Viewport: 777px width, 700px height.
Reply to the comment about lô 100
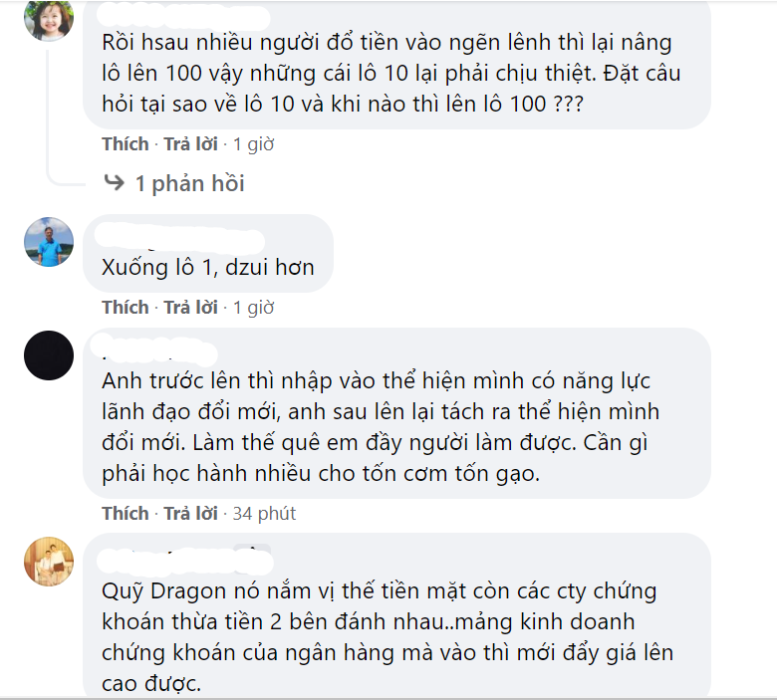(191, 144)
